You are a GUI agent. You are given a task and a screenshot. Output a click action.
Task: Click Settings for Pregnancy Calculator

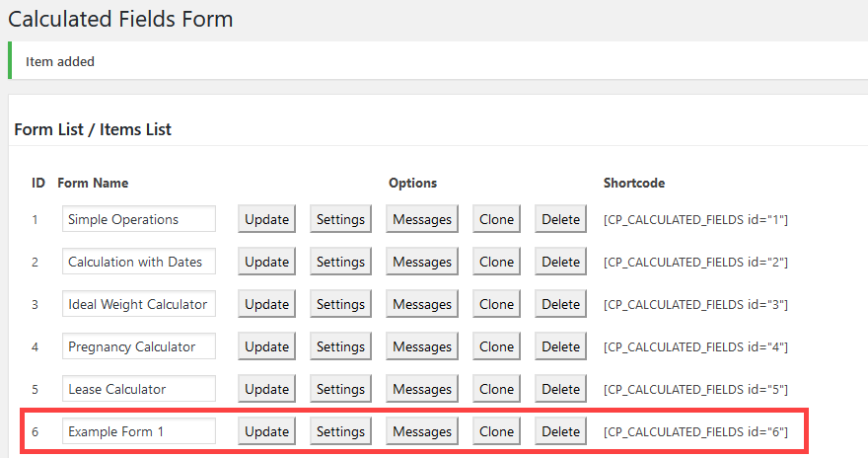click(340, 346)
